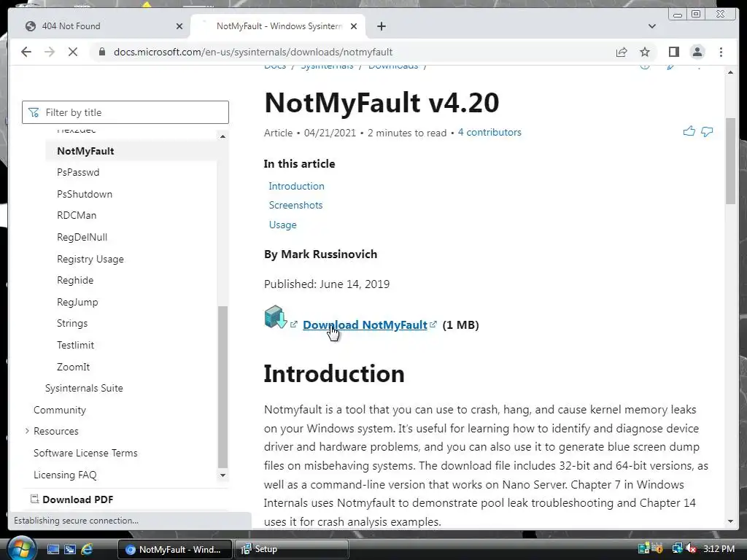Click the lock icon in address bar

101,52
